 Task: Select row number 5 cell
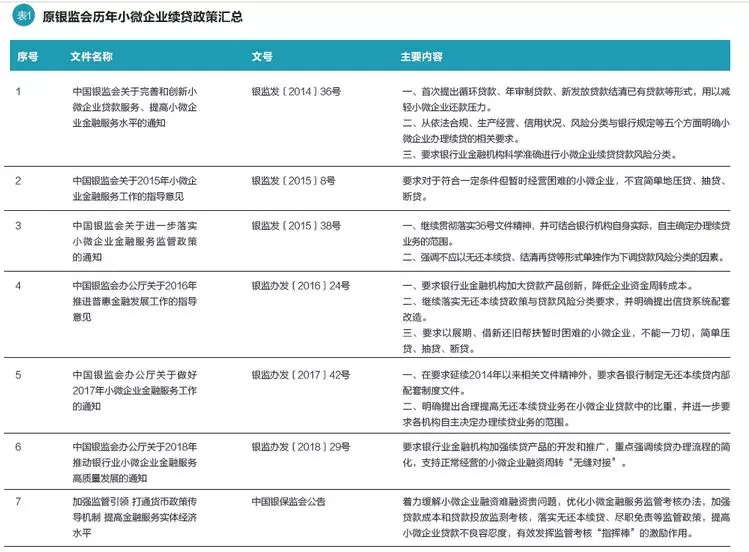[18, 375]
